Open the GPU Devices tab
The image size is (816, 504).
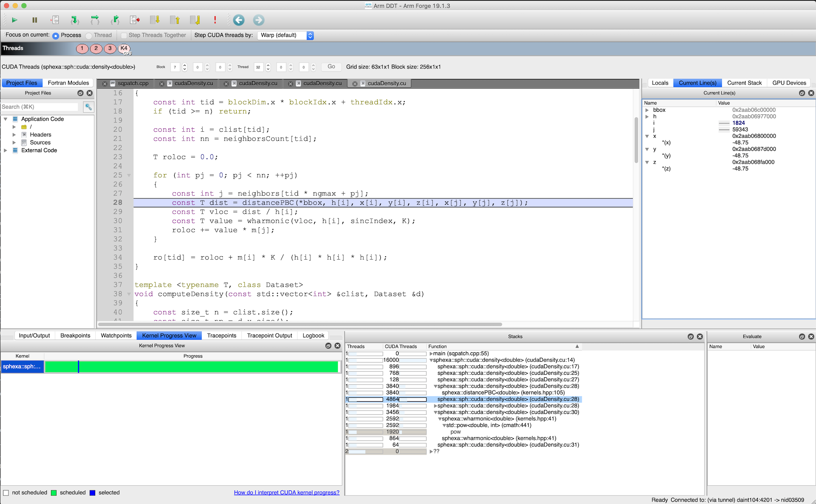tap(789, 83)
